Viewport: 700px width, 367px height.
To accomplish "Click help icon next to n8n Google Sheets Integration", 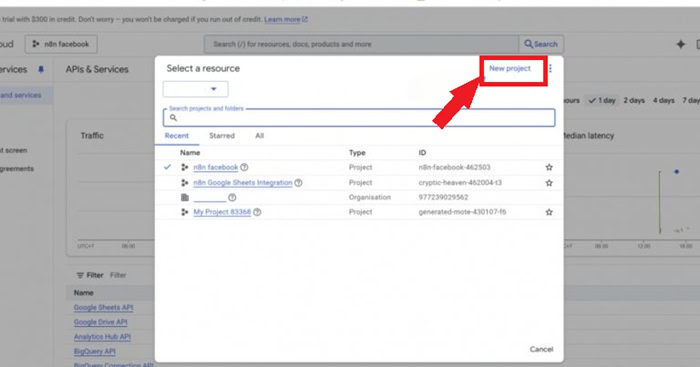I will (x=298, y=183).
